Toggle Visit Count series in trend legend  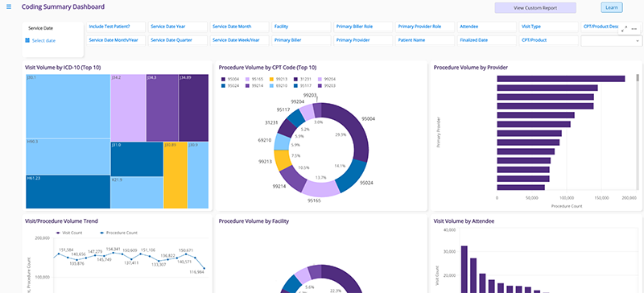pyautogui.click(x=68, y=233)
